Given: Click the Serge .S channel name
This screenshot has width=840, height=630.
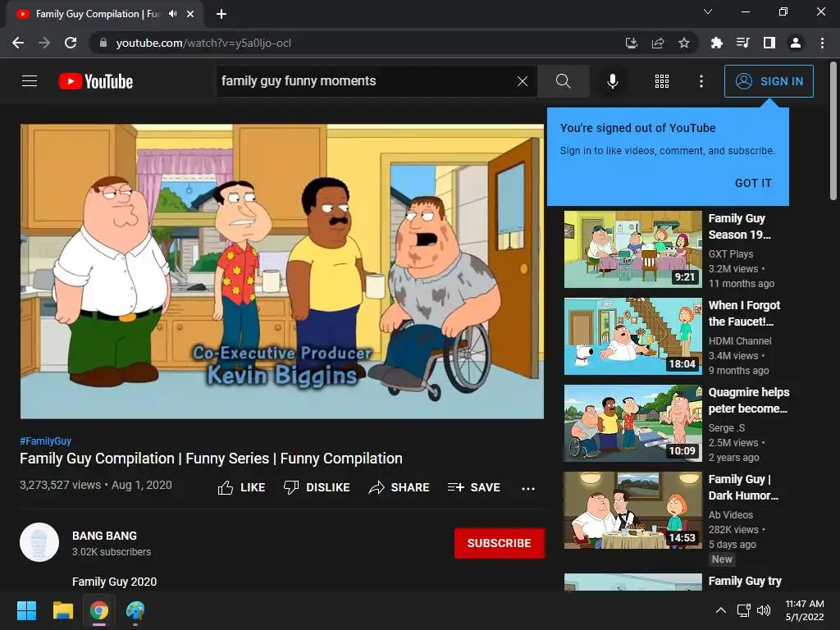Looking at the screenshot, I should tap(727, 428).
